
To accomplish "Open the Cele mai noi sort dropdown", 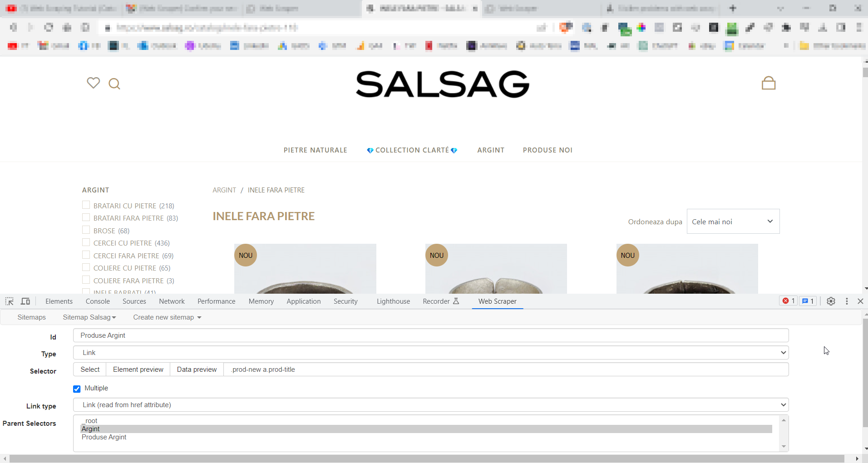I will point(733,222).
